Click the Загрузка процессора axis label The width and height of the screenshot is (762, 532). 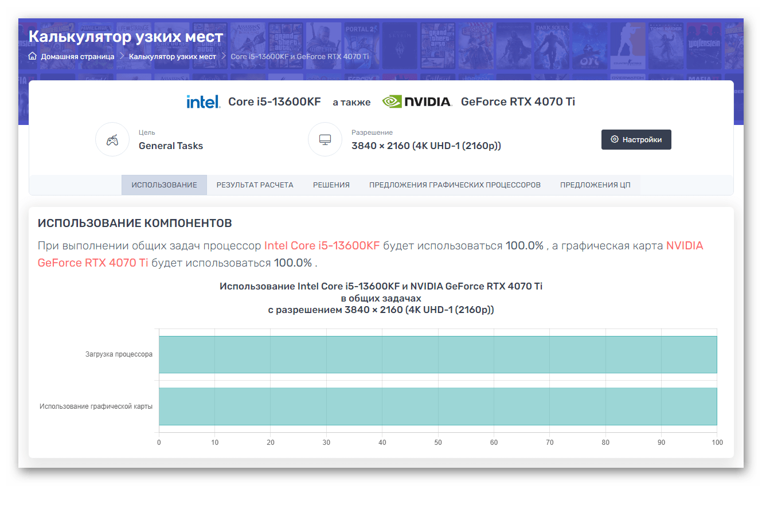click(x=119, y=354)
